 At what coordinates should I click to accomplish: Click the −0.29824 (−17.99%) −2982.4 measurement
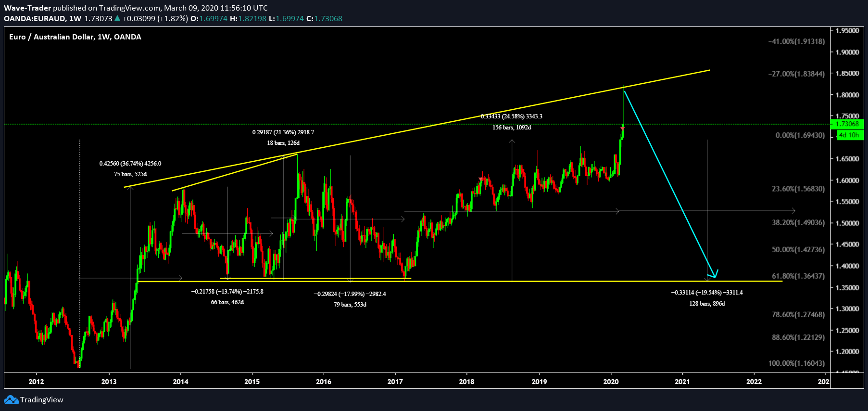point(350,294)
